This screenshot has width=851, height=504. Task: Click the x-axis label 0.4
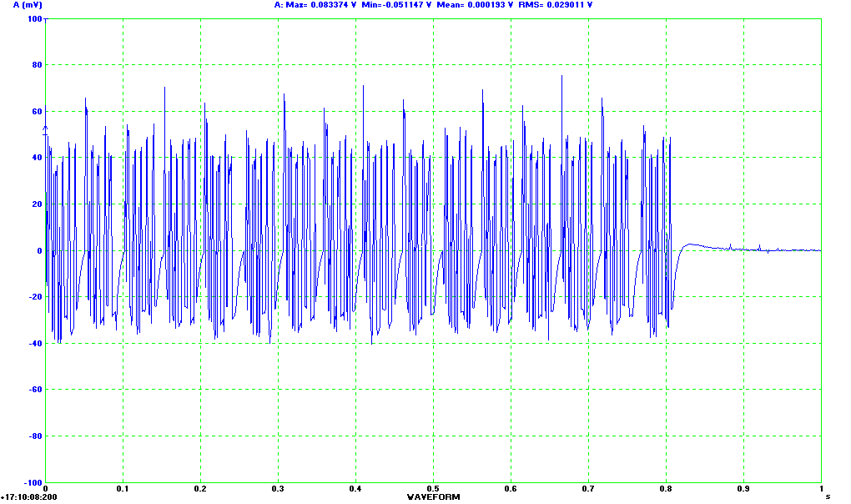[356, 489]
